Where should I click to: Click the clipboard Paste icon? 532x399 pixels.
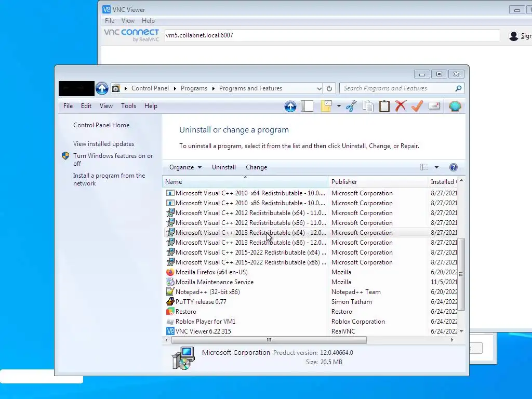(x=384, y=106)
